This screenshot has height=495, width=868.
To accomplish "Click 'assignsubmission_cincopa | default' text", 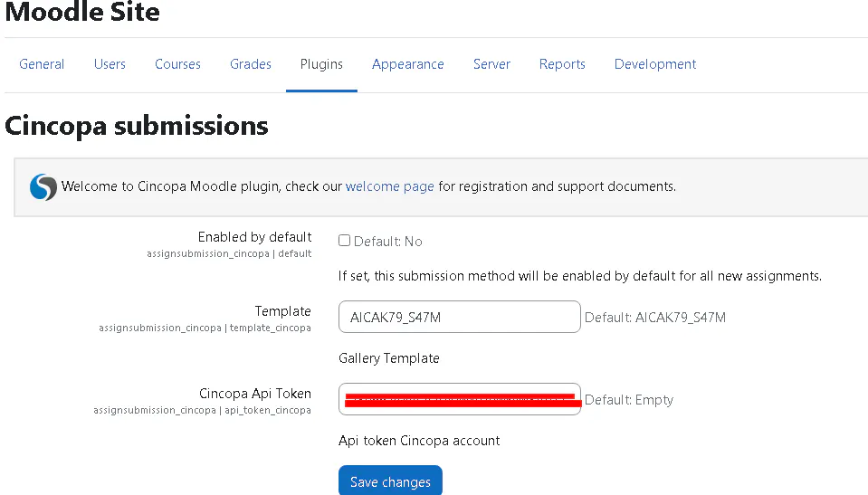I will [x=229, y=253].
